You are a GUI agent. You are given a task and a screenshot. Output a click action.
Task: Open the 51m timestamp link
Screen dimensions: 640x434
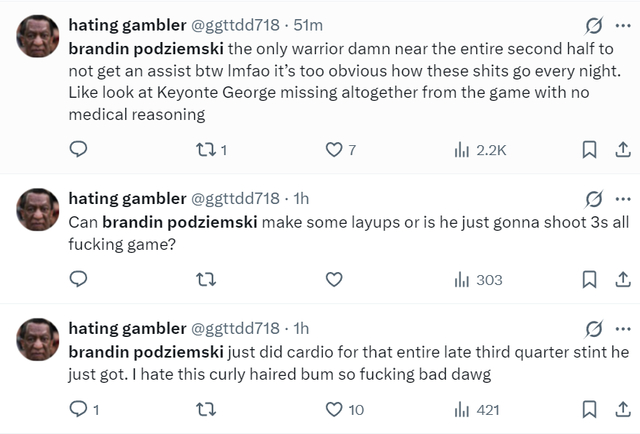306,24
